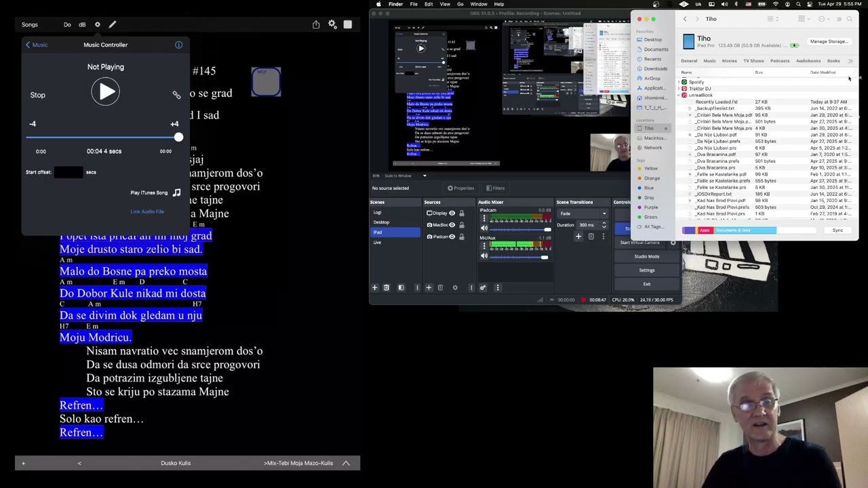This screenshot has height=488, width=868.
Task: Expand the Traktor DJ folder in Finder
Action: [x=679, y=89]
